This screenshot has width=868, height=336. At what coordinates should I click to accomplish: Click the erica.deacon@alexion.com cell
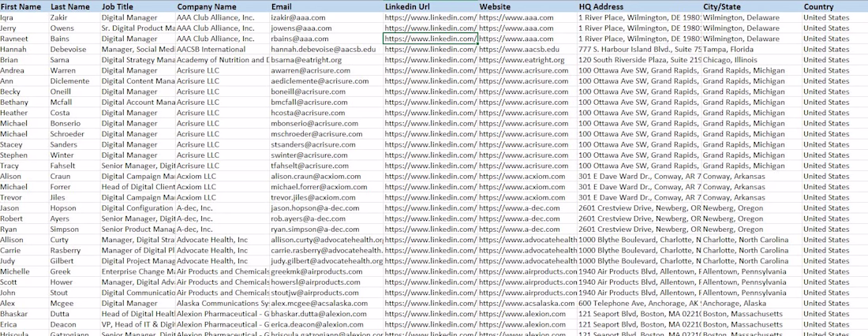(327, 324)
